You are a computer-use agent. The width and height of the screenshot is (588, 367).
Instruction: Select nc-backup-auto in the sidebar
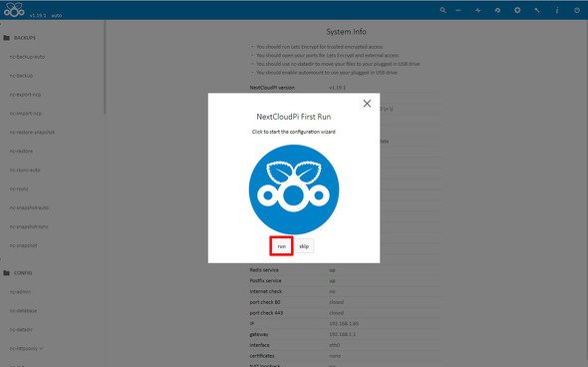(x=27, y=57)
